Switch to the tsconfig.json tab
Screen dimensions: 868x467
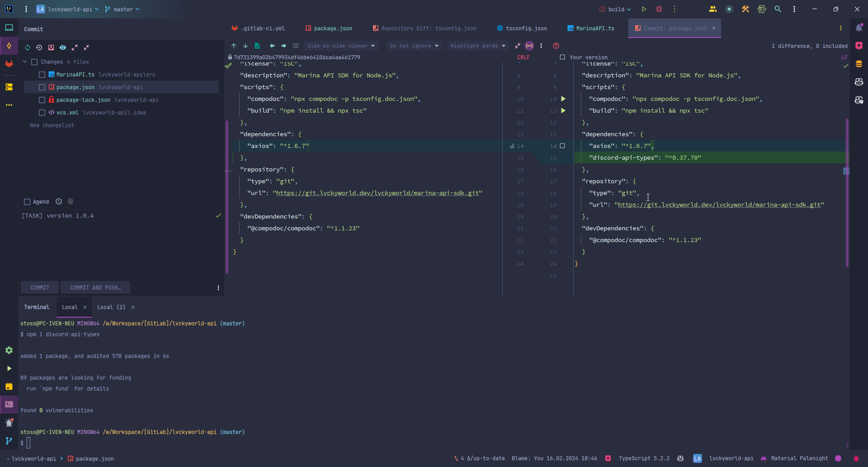[526, 28]
